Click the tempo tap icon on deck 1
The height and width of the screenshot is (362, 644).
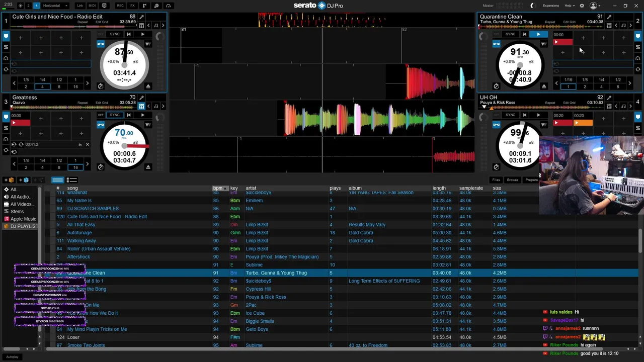[x=100, y=86]
